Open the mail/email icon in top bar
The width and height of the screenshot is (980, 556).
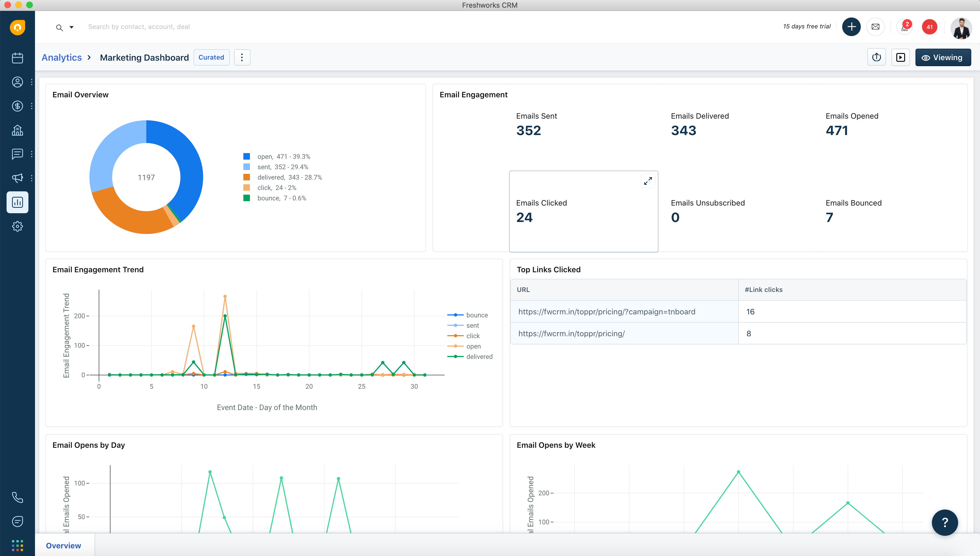(875, 27)
